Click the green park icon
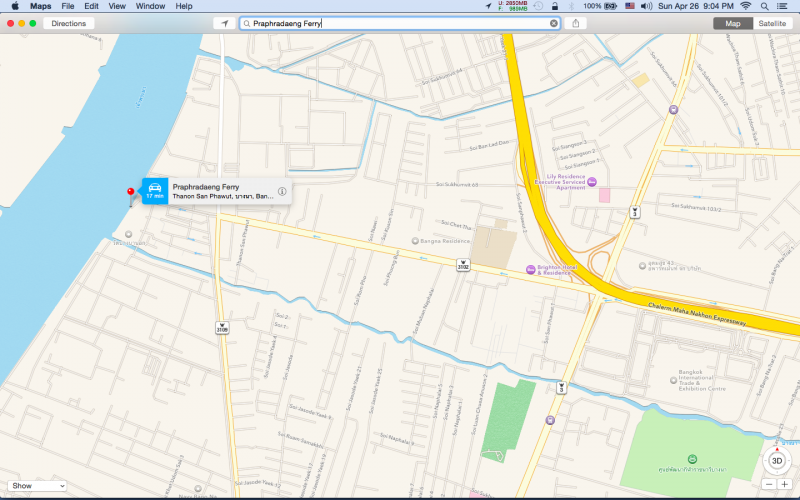The height and width of the screenshot is (500, 800). [692, 459]
